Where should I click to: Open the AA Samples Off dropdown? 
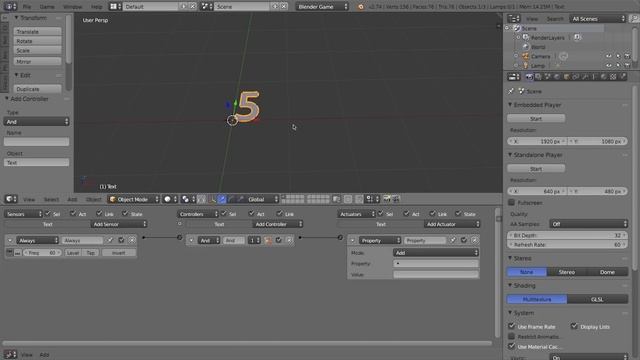pyautogui.click(x=588, y=224)
